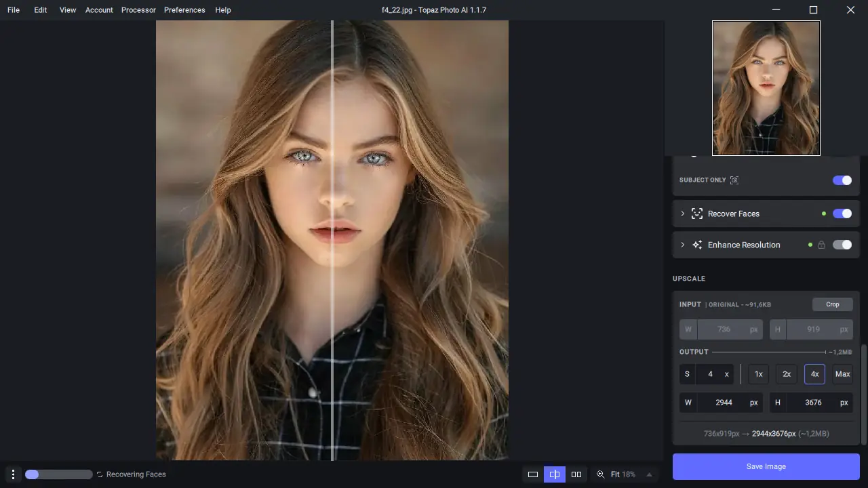Maximize the Topaz Photo AI window
This screenshot has height=488, width=868.
point(814,10)
